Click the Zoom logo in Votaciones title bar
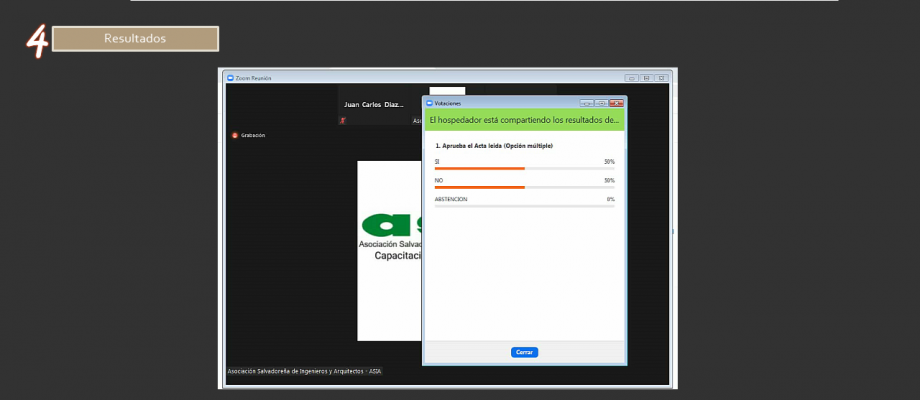The image size is (920, 400). (x=429, y=103)
